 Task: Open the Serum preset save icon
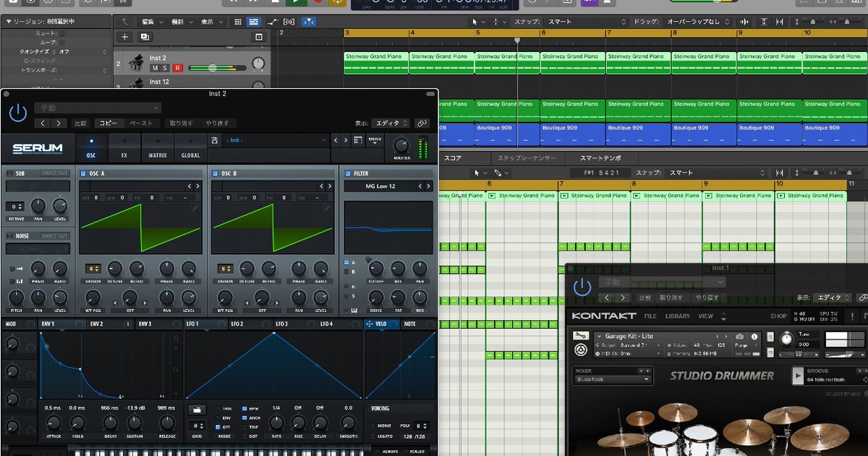tap(215, 140)
